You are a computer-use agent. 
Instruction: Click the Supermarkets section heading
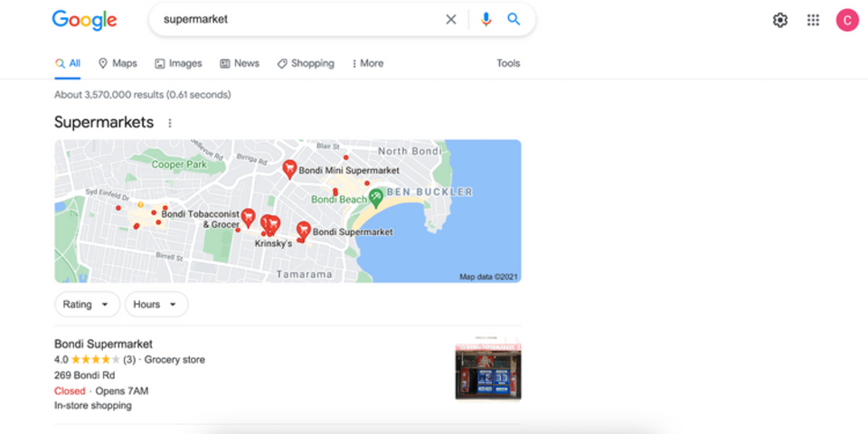pyautogui.click(x=104, y=122)
